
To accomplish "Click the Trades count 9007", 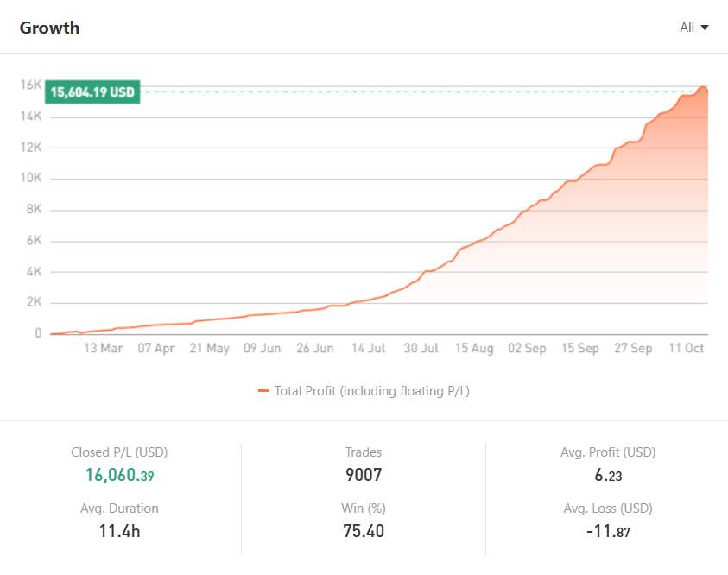I will [x=363, y=475].
